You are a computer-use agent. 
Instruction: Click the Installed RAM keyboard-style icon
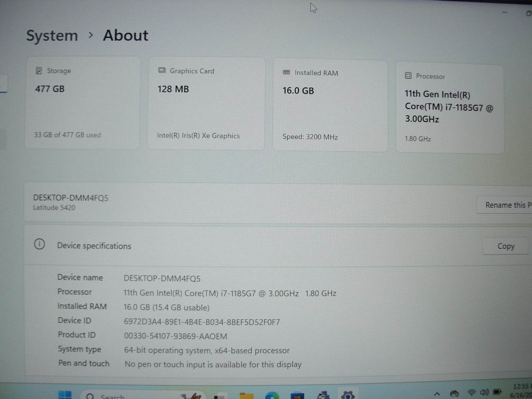tap(287, 73)
